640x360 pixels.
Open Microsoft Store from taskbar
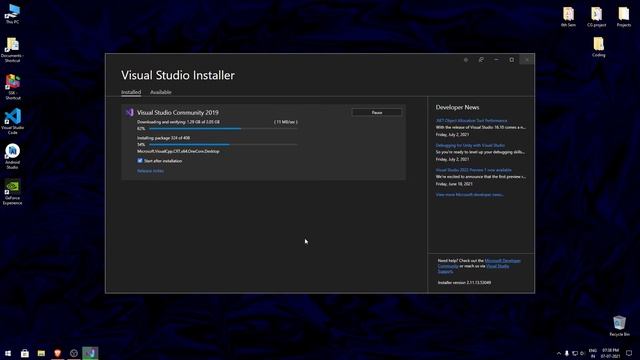click(x=24, y=353)
